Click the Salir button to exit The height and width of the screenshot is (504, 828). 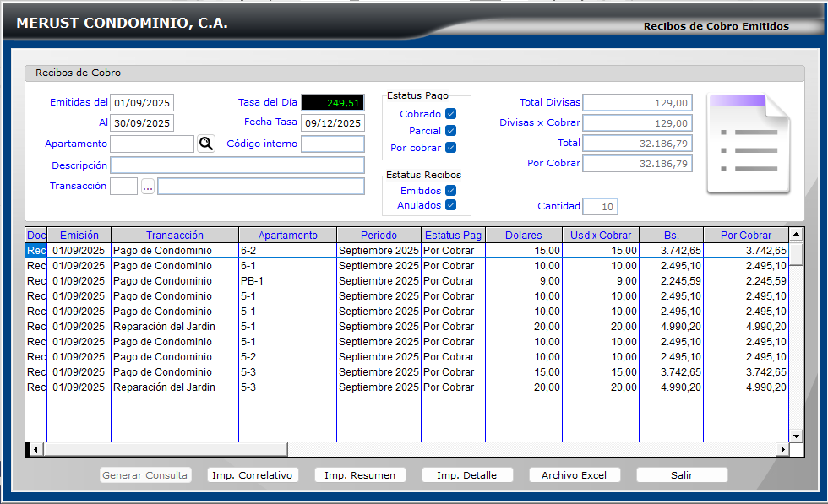681,475
